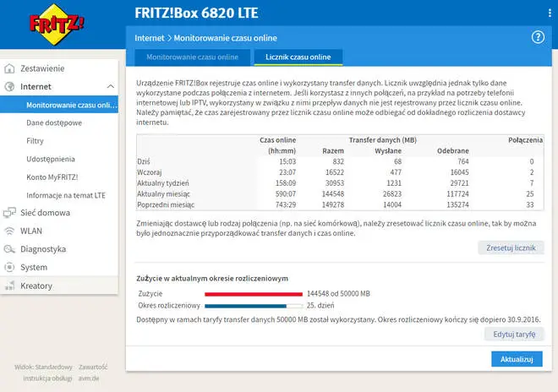Open Konto MyFRITZ! page

coord(52,177)
